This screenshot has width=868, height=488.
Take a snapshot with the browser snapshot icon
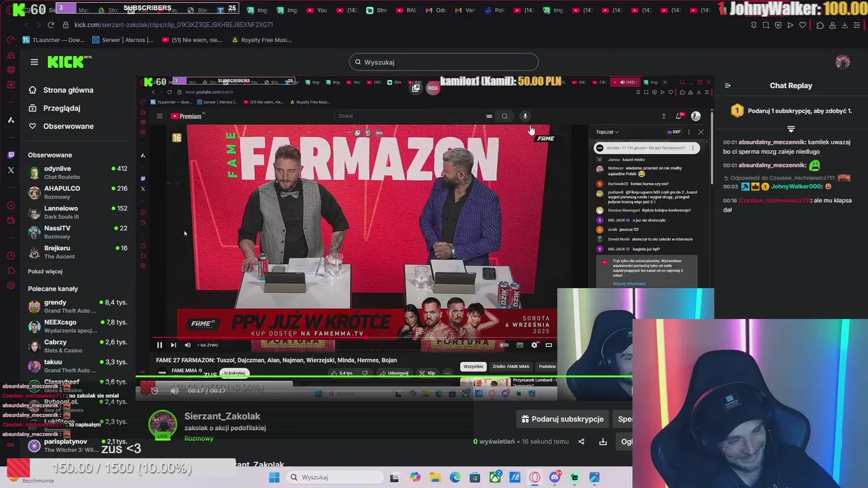pyautogui.click(x=766, y=25)
